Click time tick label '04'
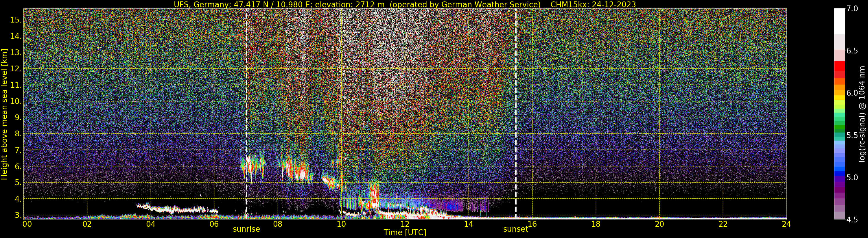Viewport: 868px width, 238px height. (x=151, y=224)
